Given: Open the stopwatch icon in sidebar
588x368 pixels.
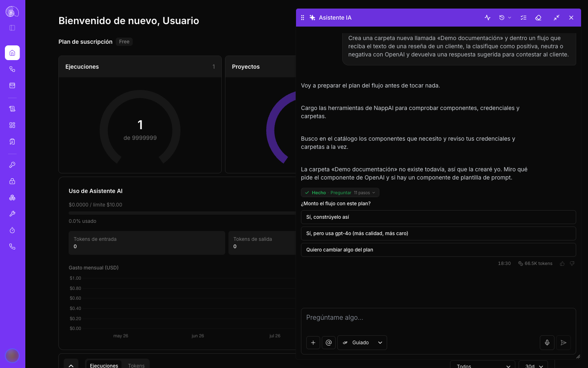Looking at the screenshot, I should [x=12, y=230].
